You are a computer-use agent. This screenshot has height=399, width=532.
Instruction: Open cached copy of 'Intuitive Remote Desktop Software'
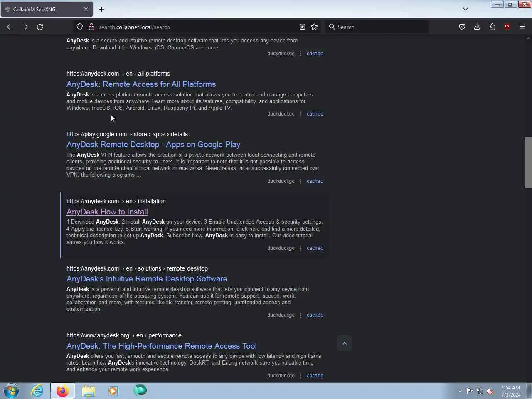click(x=315, y=315)
